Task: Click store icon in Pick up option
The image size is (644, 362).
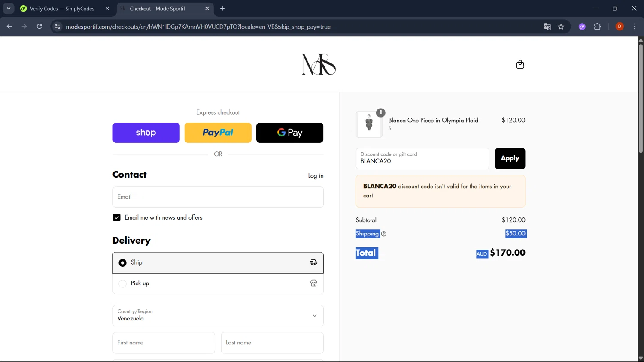Action: coord(314,283)
